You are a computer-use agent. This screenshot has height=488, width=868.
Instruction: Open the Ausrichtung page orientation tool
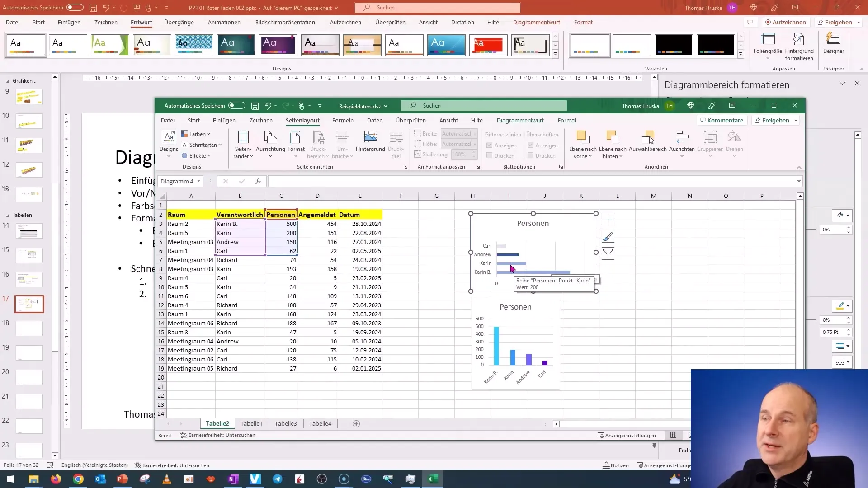(x=270, y=145)
